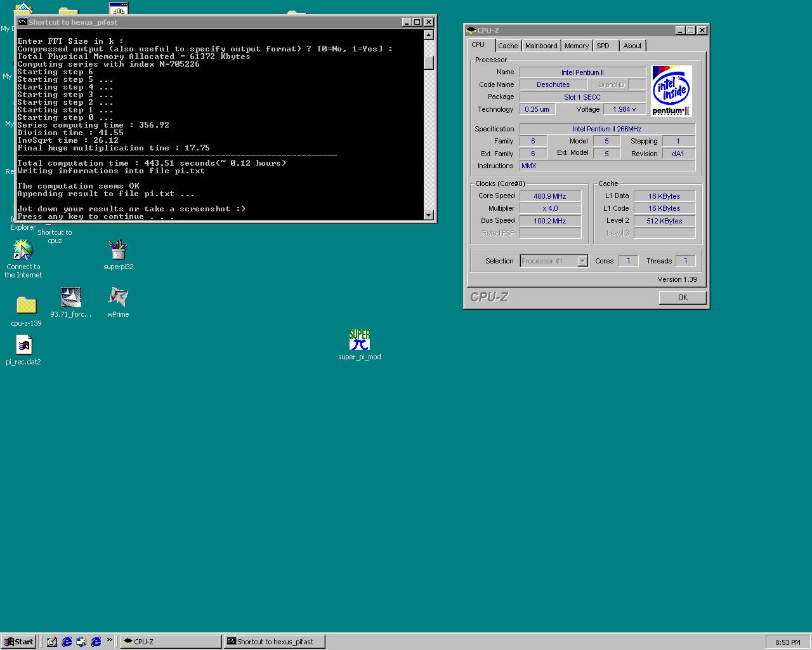The height and width of the screenshot is (650, 812).
Task: Maximize the hexus_pifast console window
Action: pyautogui.click(x=417, y=22)
